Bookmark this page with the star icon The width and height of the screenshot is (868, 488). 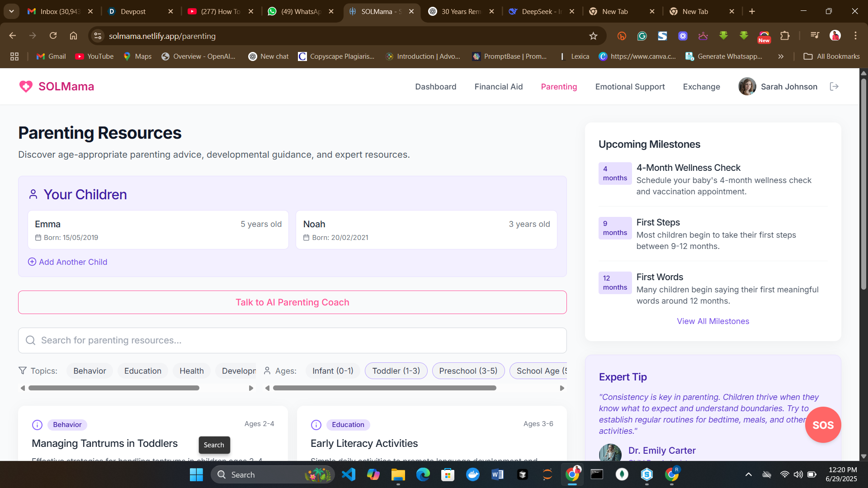tap(593, 36)
